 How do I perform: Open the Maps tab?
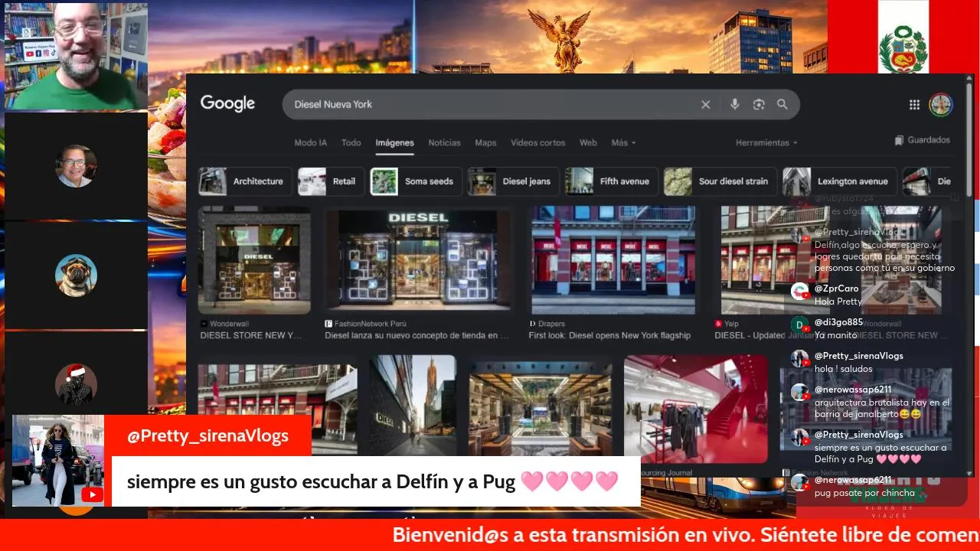coord(485,142)
